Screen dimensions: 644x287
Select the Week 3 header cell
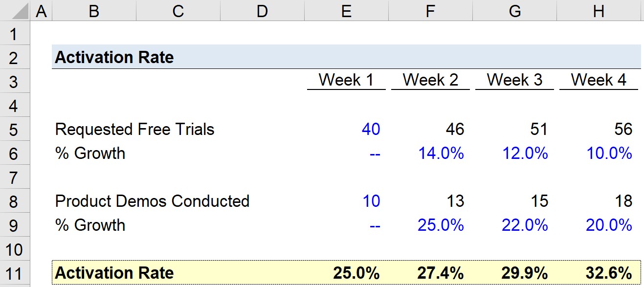(x=514, y=80)
